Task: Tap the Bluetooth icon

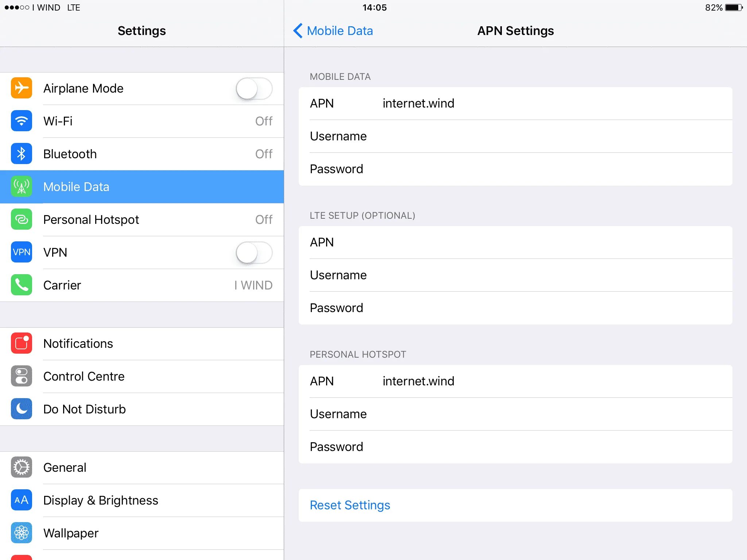Action: tap(22, 154)
